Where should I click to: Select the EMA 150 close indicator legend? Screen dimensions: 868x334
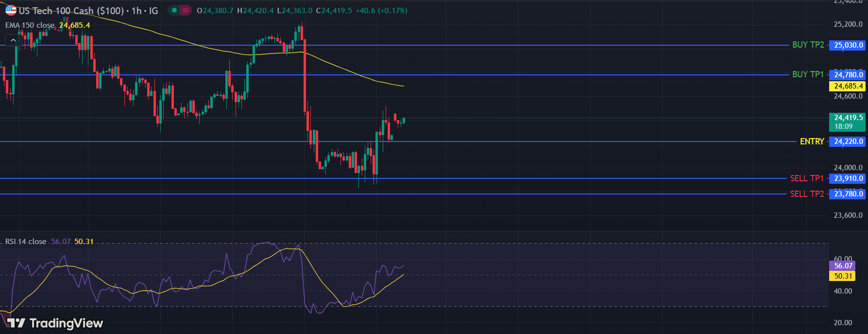[30, 25]
